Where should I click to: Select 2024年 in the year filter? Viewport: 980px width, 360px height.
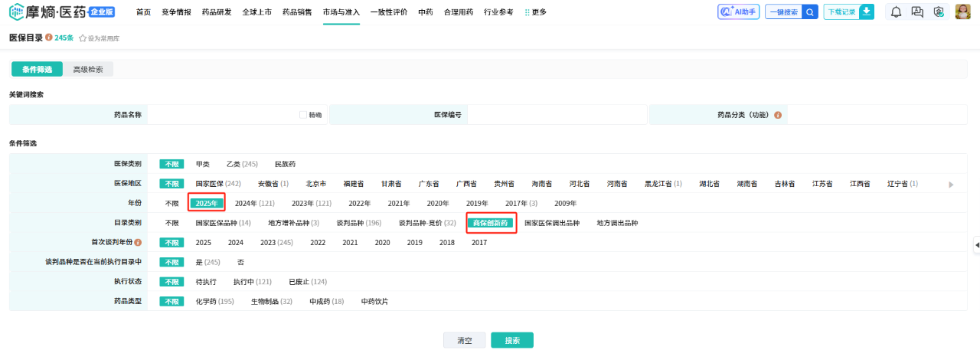pyautogui.click(x=254, y=204)
